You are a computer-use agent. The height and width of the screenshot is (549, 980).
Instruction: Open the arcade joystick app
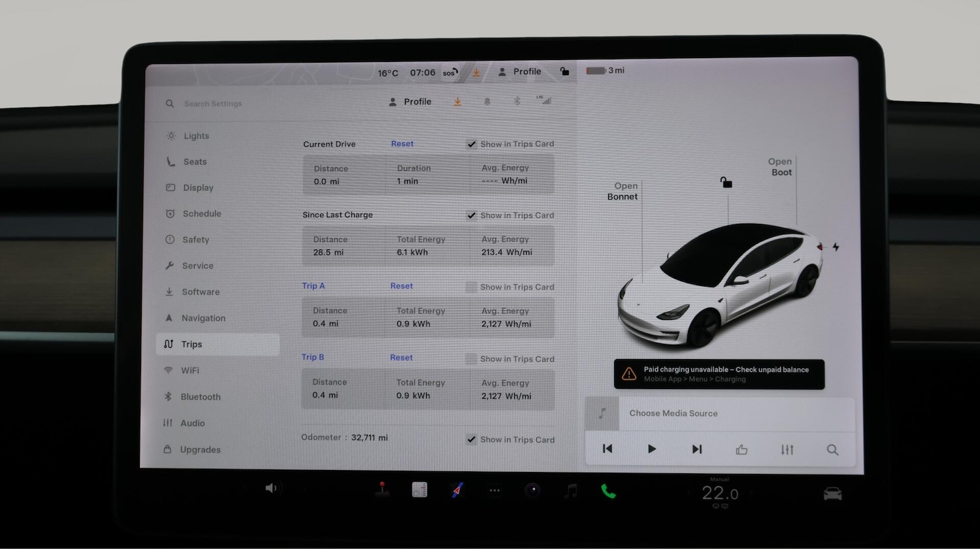point(382,490)
